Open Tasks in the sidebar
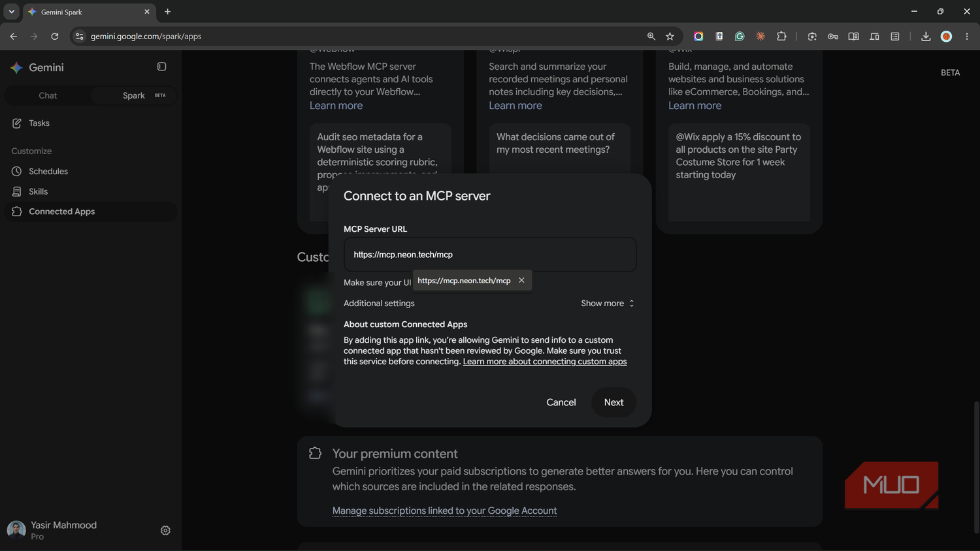The height and width of the screenshot is (551, 980). coord(91,123)
